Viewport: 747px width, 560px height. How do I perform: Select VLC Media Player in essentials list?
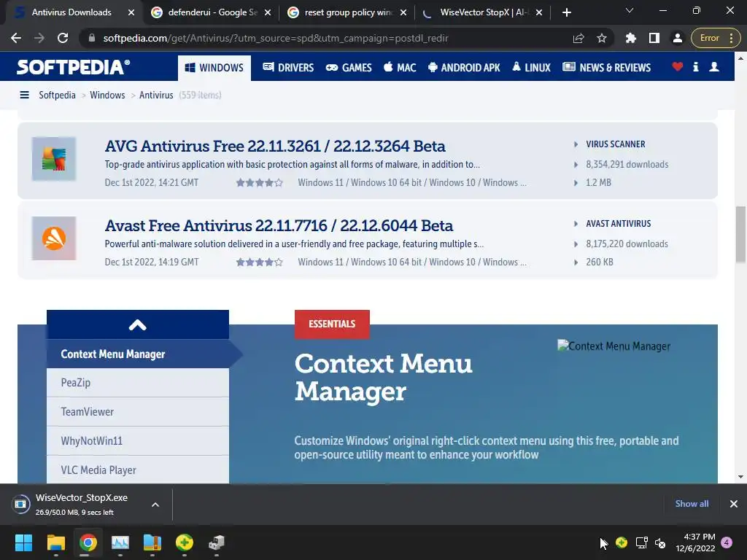[138, 470]
